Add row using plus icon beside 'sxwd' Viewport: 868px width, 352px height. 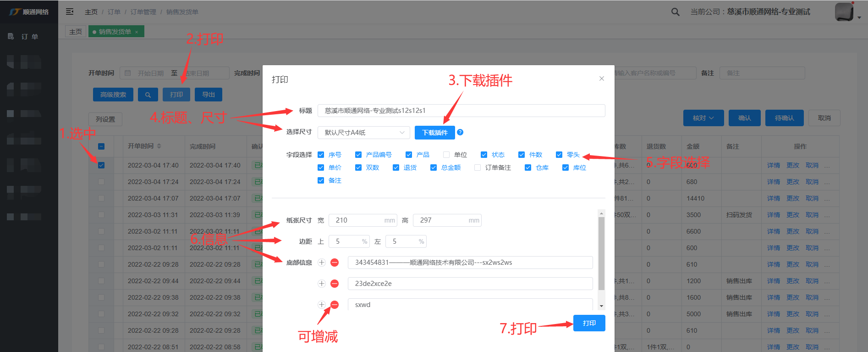click(322, 305)
